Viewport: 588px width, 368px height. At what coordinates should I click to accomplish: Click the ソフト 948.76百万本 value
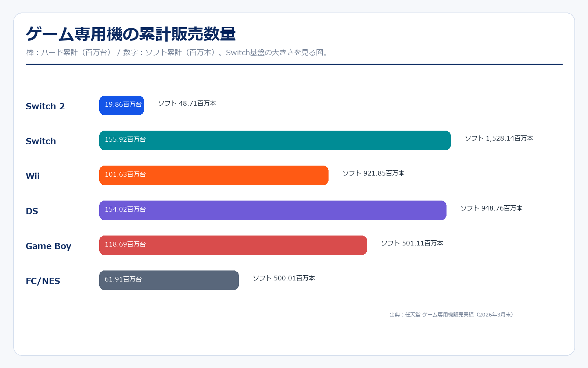(492, 208)
